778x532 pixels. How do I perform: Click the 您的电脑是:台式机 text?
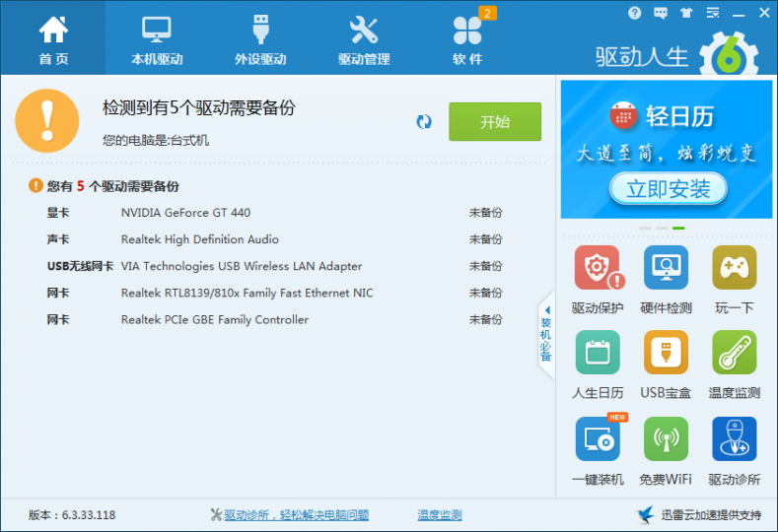[x=155, y=140]
